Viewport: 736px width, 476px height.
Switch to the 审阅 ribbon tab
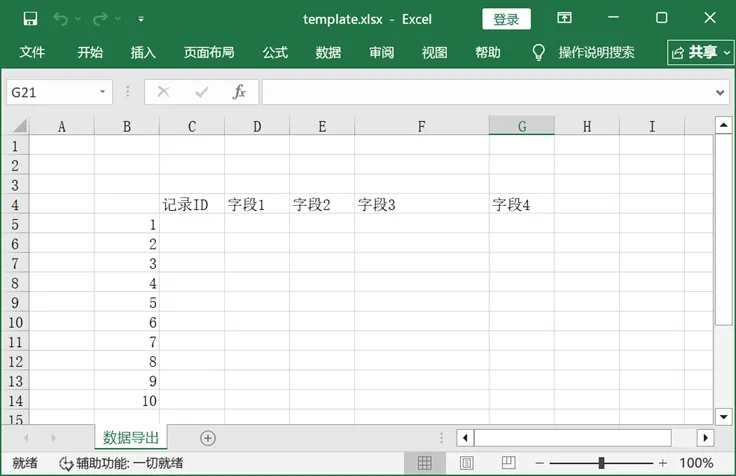tap(382, 52)
